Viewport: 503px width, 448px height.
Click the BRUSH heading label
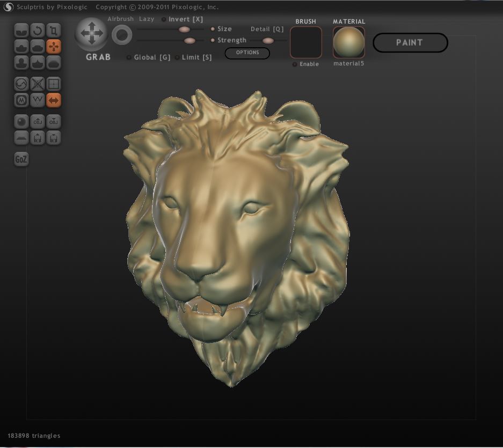pyautogui.click(x=305, y=21)
